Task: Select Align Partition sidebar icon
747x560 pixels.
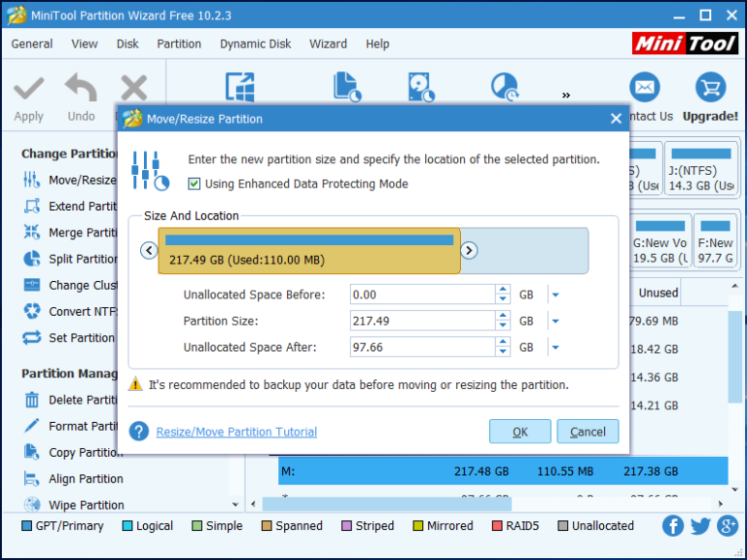Action: 32,478
